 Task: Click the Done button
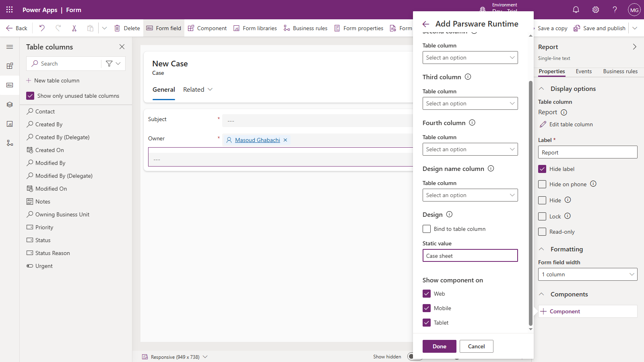440,346
